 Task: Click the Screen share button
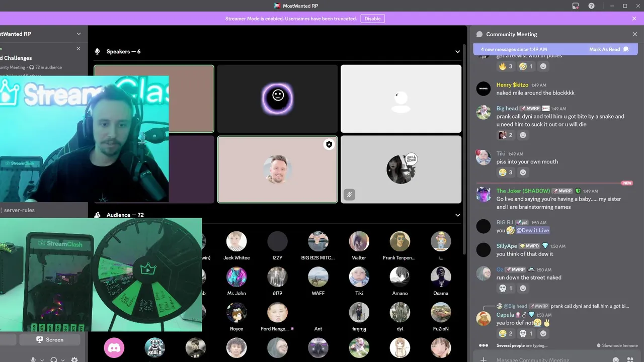click(50, 340)
